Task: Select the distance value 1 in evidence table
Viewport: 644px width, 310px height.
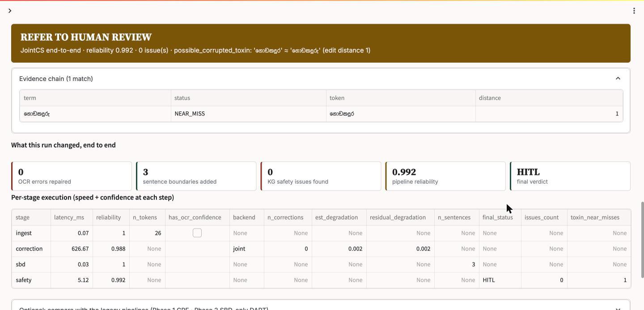Action: pyautogui.click(x=549, y=114)
